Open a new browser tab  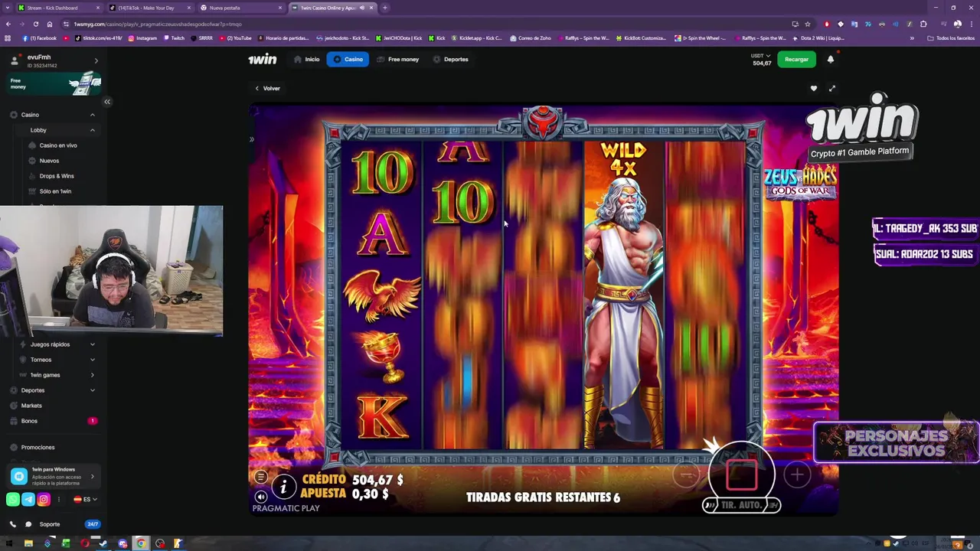coord(385,8)
